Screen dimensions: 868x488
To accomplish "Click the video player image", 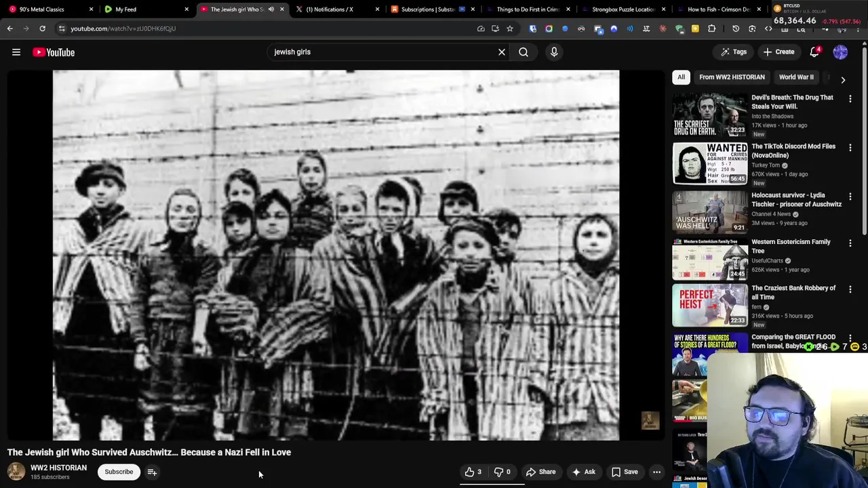I will (336, 256).
